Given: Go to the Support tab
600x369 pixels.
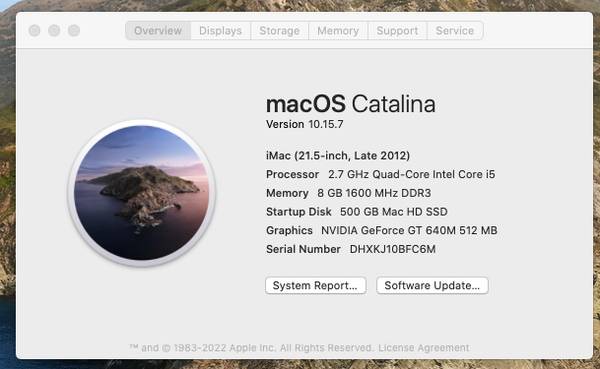Looking at the screenshot, I should point(397,31).
